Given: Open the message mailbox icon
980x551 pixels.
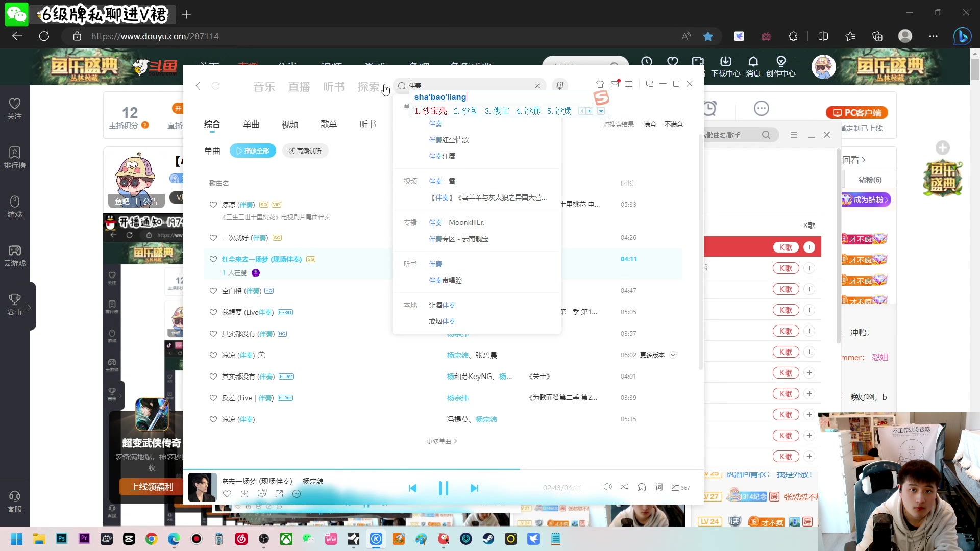Looking at the screenshot, I should pyautogui.click(x=615, y=84).
